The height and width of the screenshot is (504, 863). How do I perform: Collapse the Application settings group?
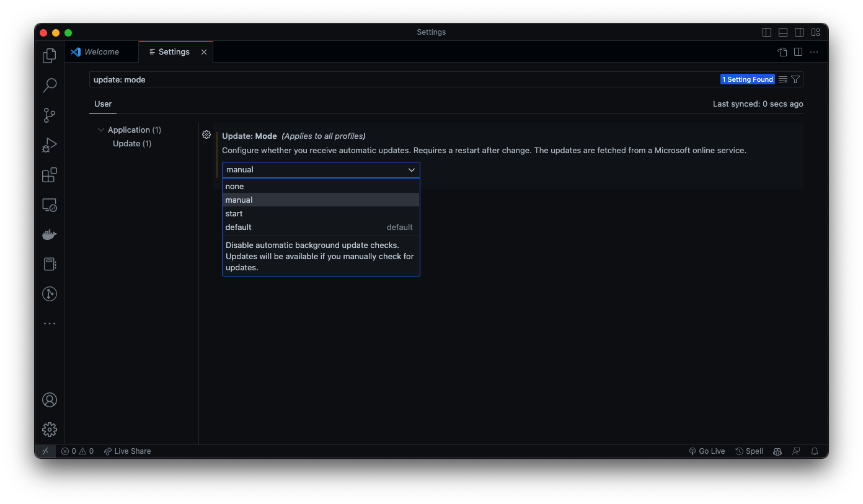[101, 130]
